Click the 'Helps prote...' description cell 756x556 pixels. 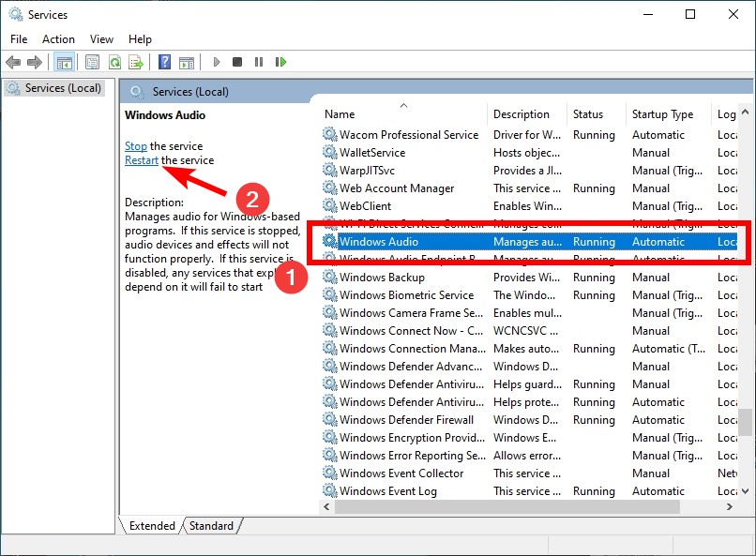(526, 402)
